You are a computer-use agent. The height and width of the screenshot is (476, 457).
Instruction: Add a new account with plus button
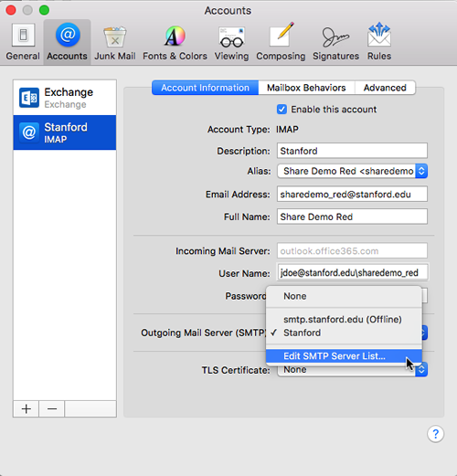(x=27, y=408)
